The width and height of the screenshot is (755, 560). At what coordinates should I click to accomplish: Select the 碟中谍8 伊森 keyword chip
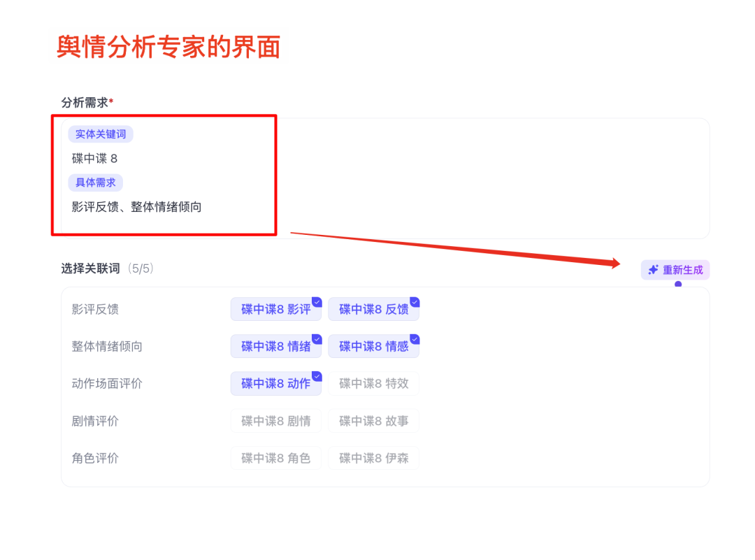(373, 458)
